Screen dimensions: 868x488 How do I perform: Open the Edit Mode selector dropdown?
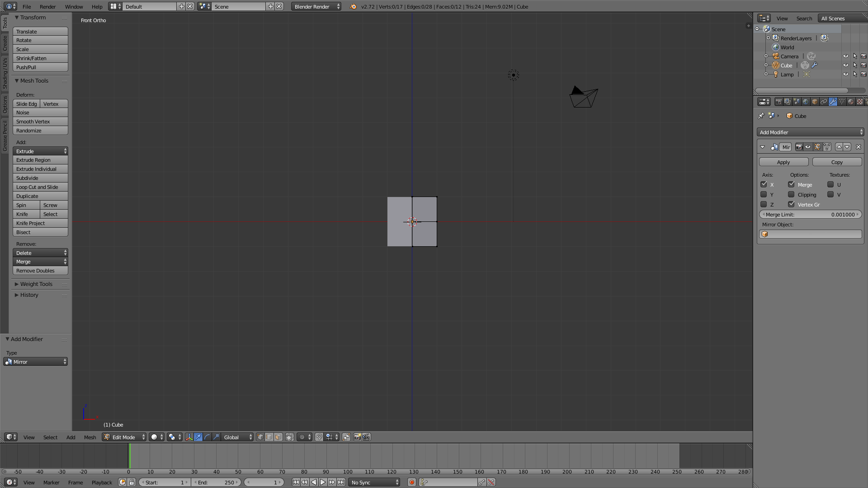[x=124, y=437]
